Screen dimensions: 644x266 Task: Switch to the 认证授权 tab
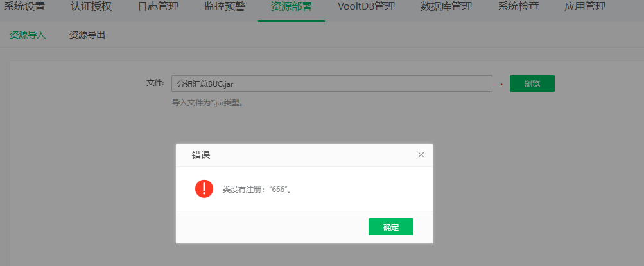click(92, 8)
